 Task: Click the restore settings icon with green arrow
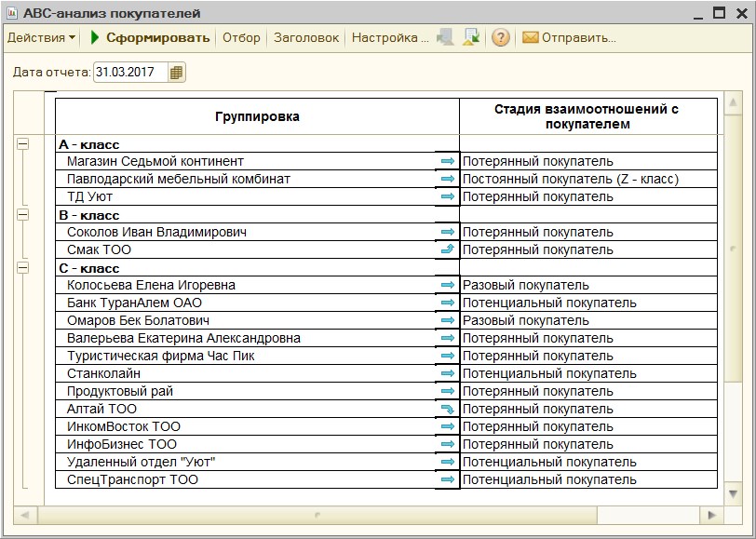471,38
